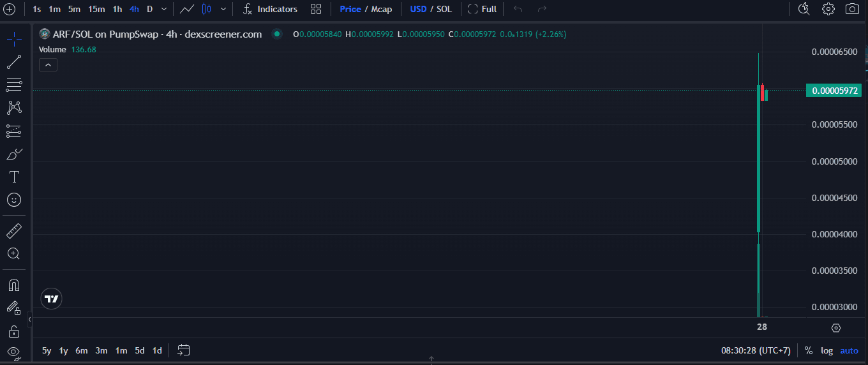868x365 pixels.
Task: Select the zoom in tool
Action: [14, 253]
